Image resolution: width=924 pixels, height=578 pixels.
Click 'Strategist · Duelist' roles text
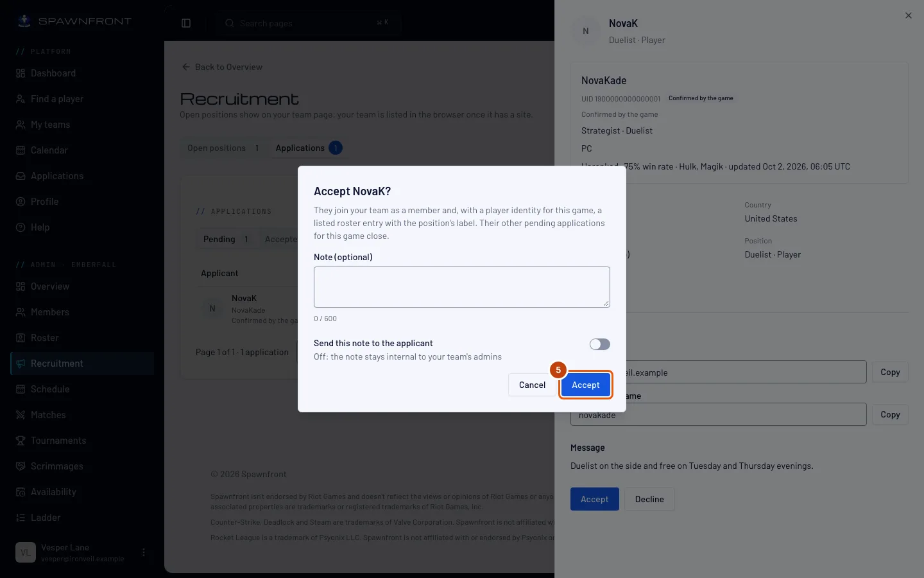(617, 130)
